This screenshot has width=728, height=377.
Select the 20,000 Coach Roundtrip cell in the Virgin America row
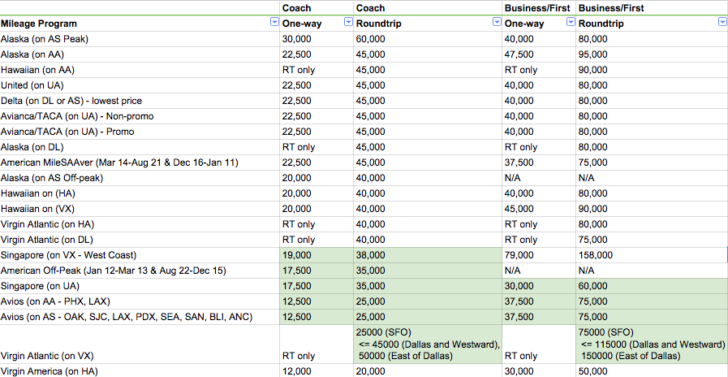[428, 370]
